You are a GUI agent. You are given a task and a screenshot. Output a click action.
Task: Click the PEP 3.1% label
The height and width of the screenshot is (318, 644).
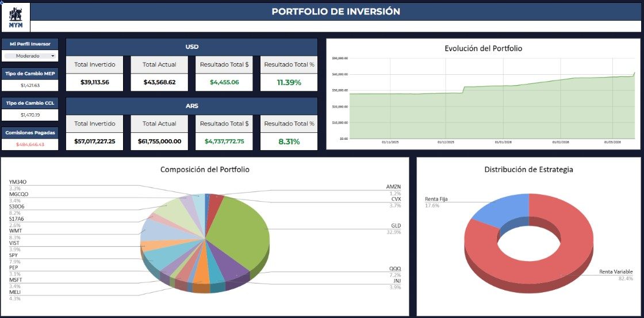point(14,270)
